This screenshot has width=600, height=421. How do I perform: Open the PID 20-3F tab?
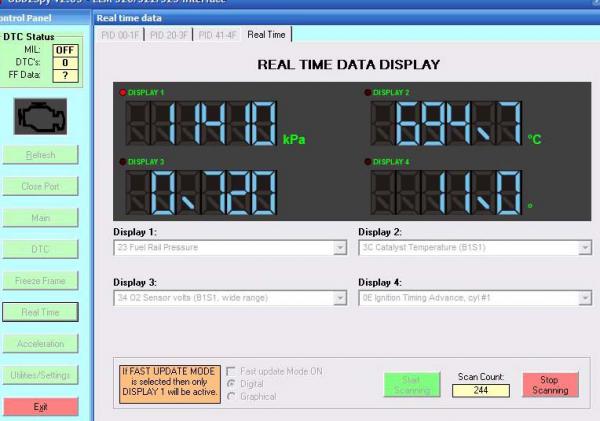click(171, 35)
